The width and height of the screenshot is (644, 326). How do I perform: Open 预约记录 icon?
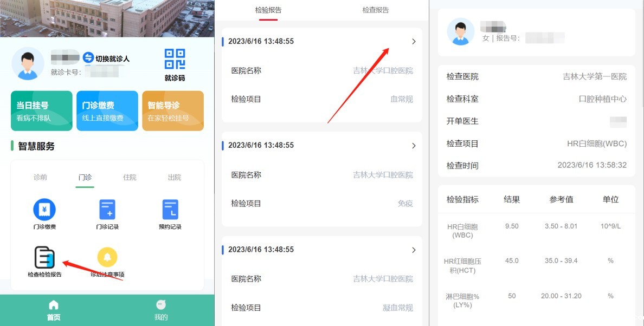click(170, 210)
